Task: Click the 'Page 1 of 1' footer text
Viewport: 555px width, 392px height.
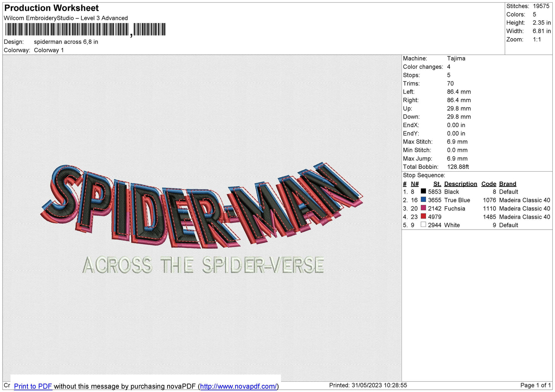Action: pyautogui.click(x=536, y=385)
